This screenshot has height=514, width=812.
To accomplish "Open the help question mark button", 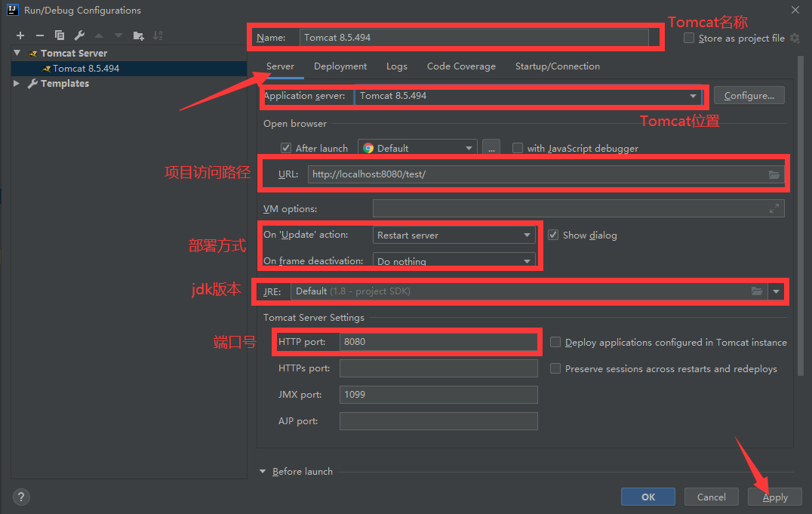I will click(x=20, y=497).
